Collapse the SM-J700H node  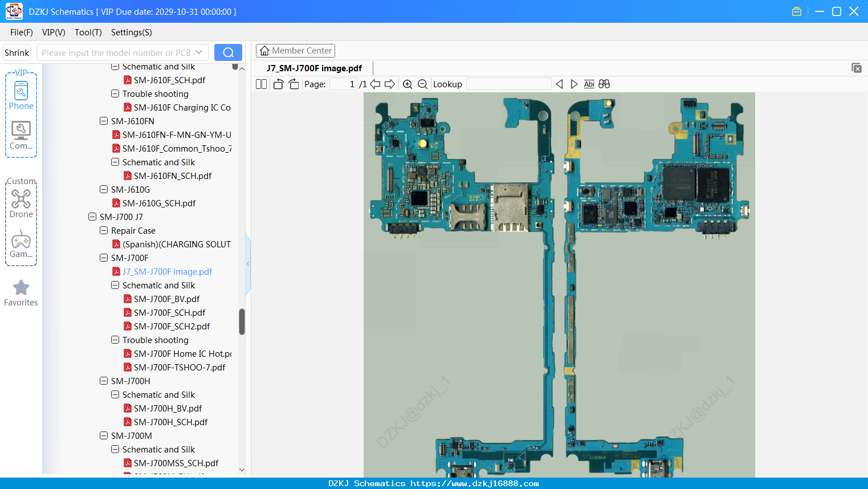(x=104, y=381)
